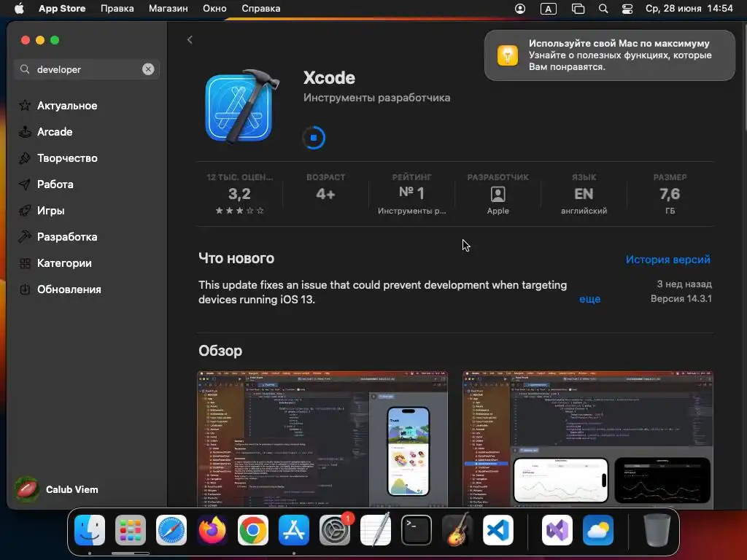The image size is (747, 560).
Task: Launch Visual Studio purple icon in Dock
Action: (557, 530)
